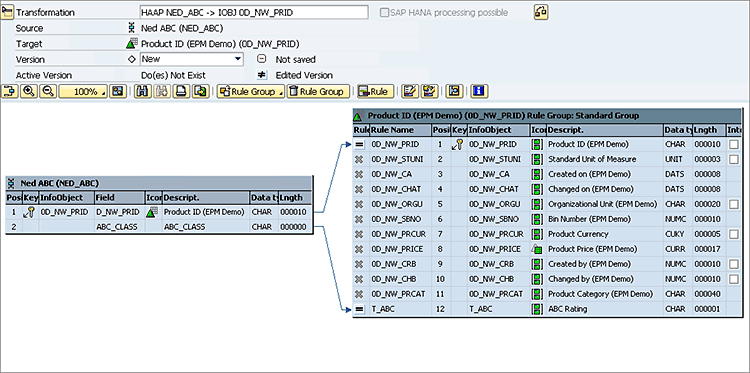Click the Not saved status icon
This screenshot has width=750, height=373.
pyautogui.click(x=262, y=59)
